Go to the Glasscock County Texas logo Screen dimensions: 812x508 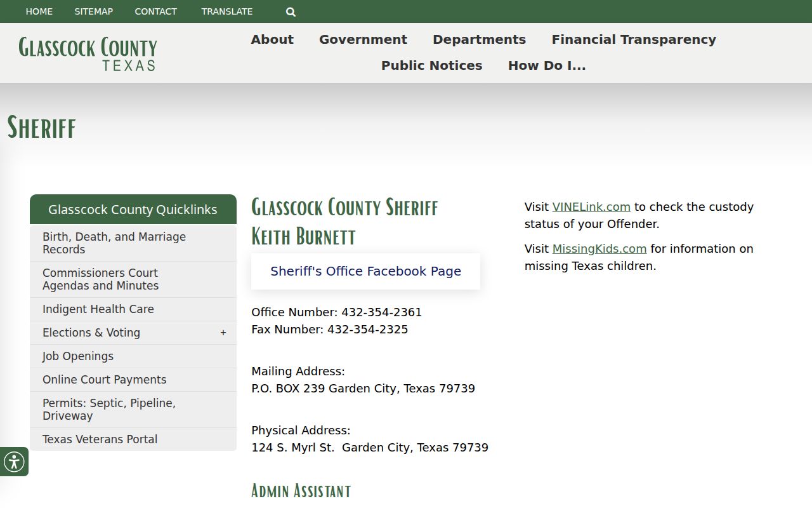point(88,53)
